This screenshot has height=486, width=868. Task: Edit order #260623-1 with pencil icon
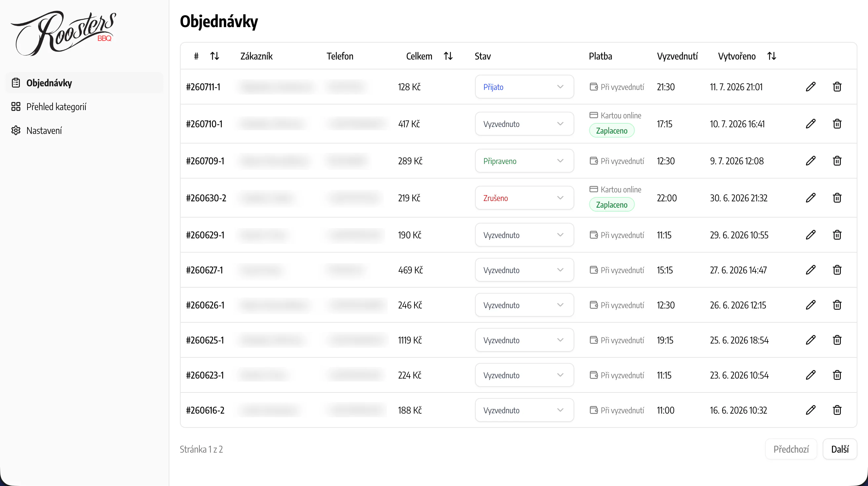(x=811, y=375)
